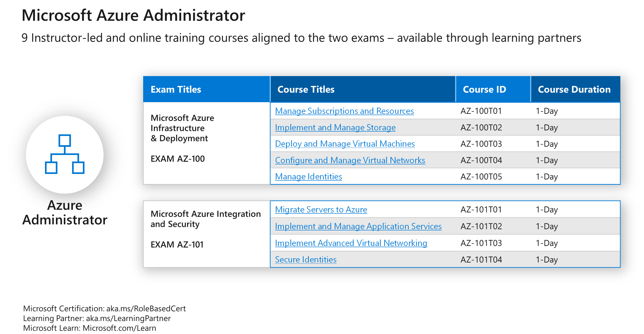
Task: Click the Azure Administrator network diagram icon
Action: point(64,154)
